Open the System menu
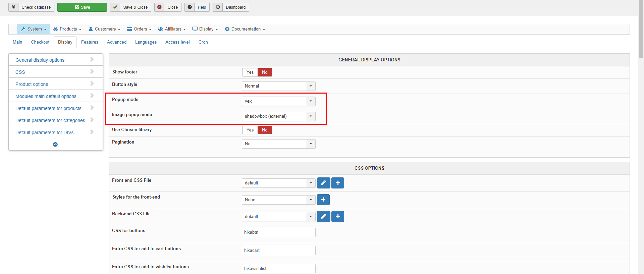This screenshot has height=274, width=644. click(x=34, y=29)
